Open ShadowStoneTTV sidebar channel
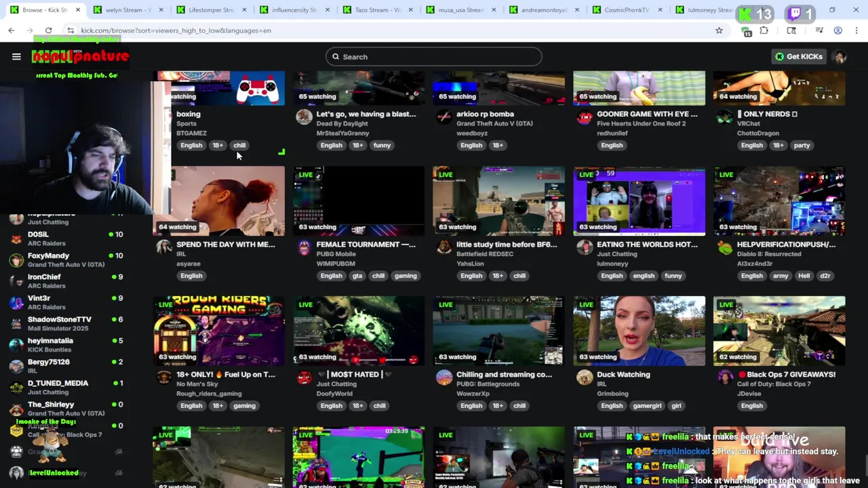868x488 pixels. click(x=66, y=323)
